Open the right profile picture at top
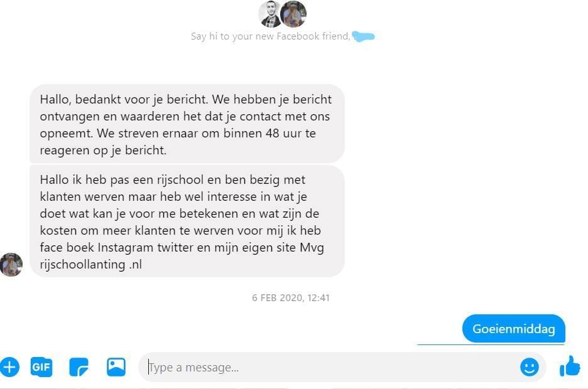Image resolution: width=588 pixels, height=389 pixels. tap(293, 14)
